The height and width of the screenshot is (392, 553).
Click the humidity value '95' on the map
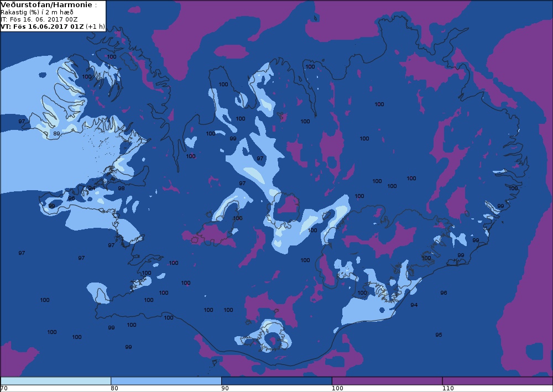click(439, 335)
